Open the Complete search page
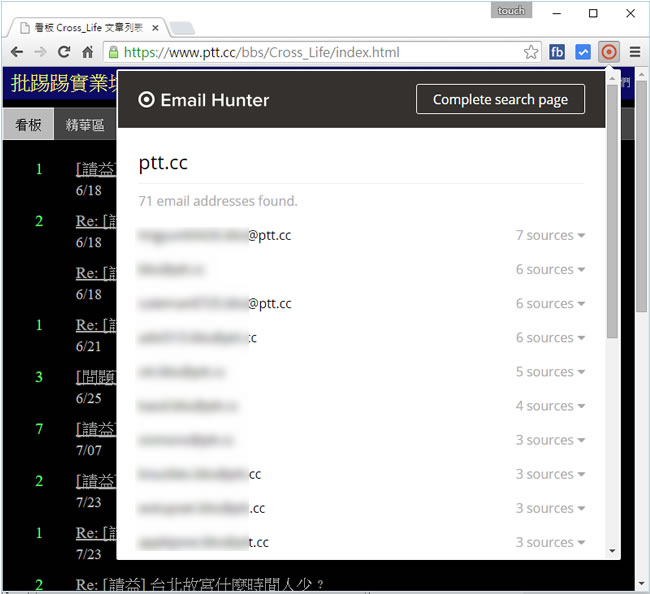This screenshot has width=650, height=594. [x=500, y=100]
